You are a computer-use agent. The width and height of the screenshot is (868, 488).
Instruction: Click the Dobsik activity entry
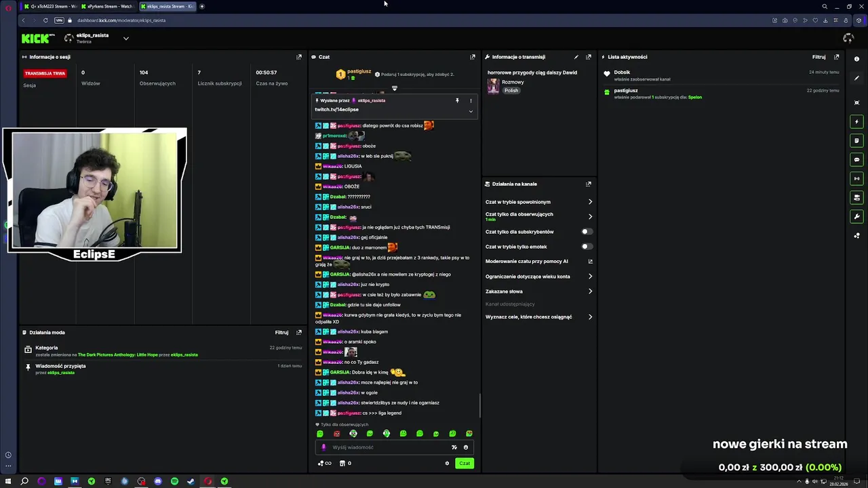722,75
